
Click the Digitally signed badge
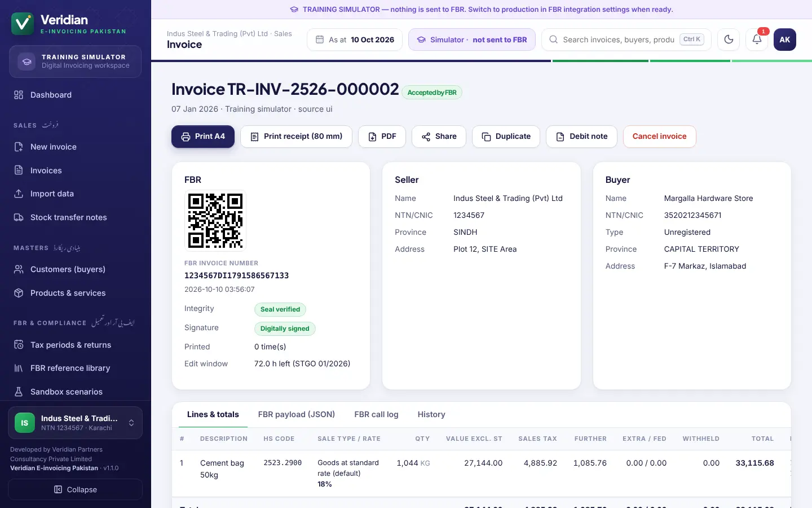tap(285, 329)
